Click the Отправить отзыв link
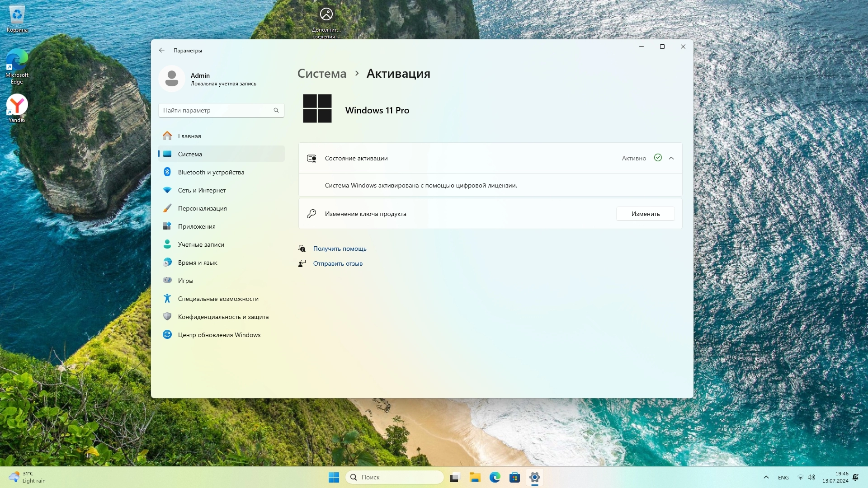The height and width of the screenshot is (488, 868). (x=338, y=263)
